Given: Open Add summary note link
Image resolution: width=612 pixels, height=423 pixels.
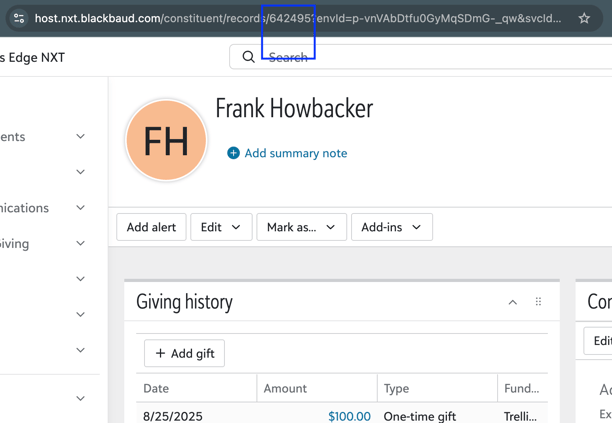Looking at the screenshot, I should coord(296,153).
